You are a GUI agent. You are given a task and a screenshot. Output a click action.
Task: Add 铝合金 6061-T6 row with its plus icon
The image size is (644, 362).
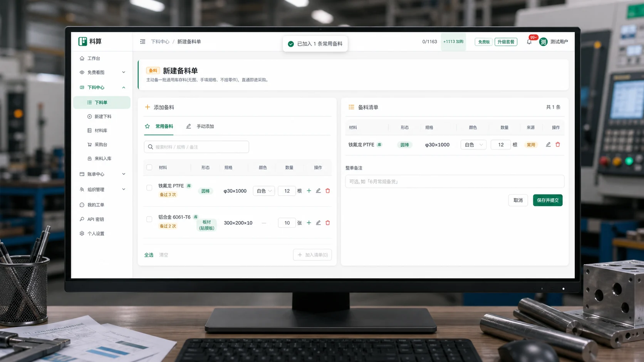tap(309, 223)
